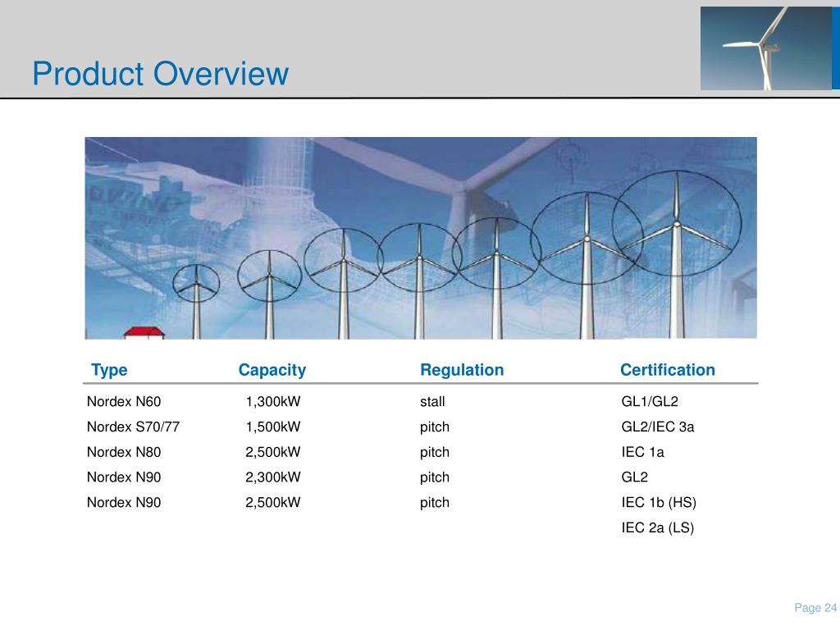Click the "stall" regulation value
Screen dimensions: 840x630
click(432, 401)
